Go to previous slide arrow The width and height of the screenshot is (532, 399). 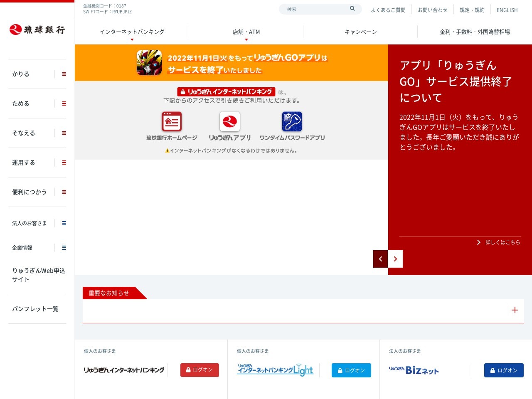pos(380,259)
